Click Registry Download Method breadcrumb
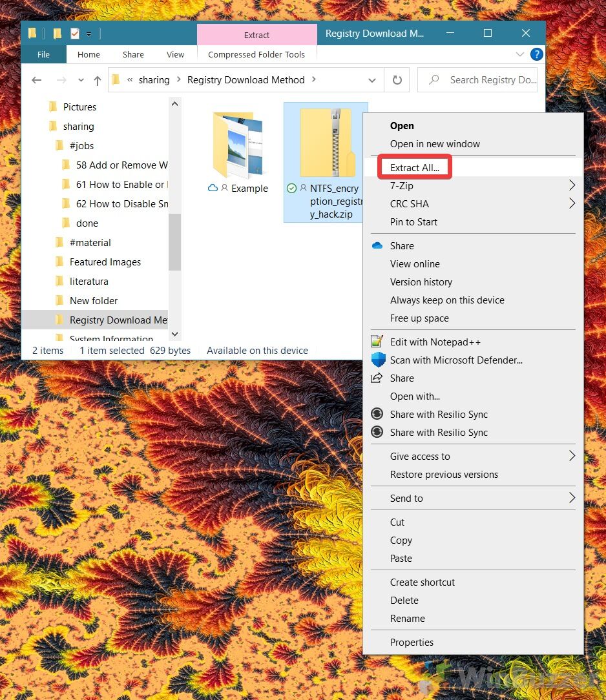This screenshot has width=606, height=700. [246, 80]
